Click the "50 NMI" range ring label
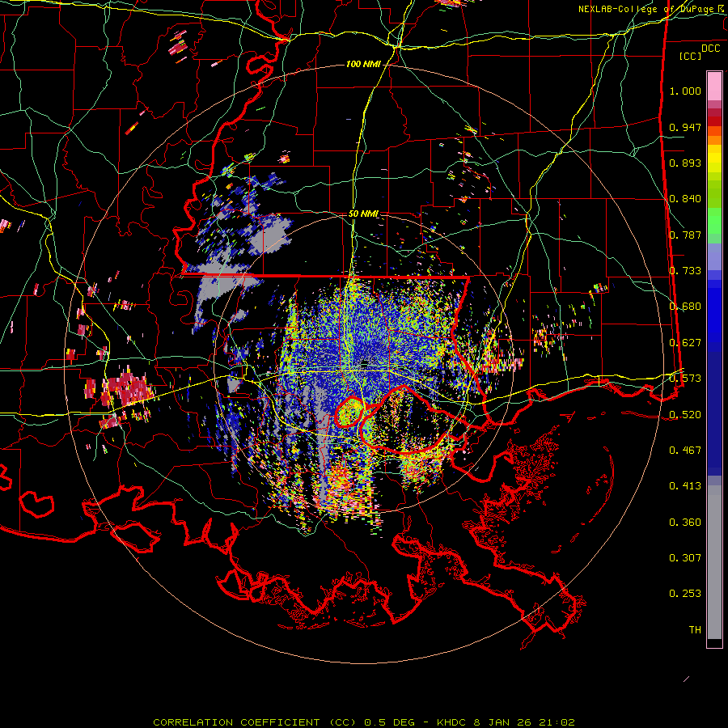 [x=363, y=214]
